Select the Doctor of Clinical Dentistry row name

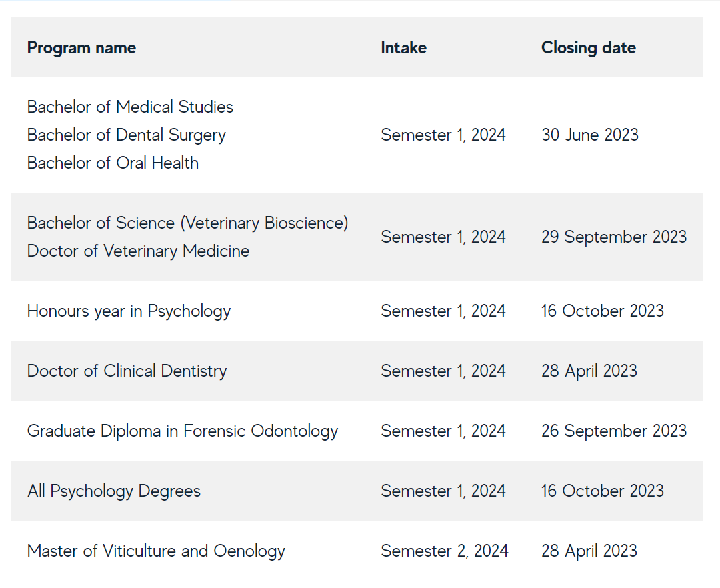point(127,371)
